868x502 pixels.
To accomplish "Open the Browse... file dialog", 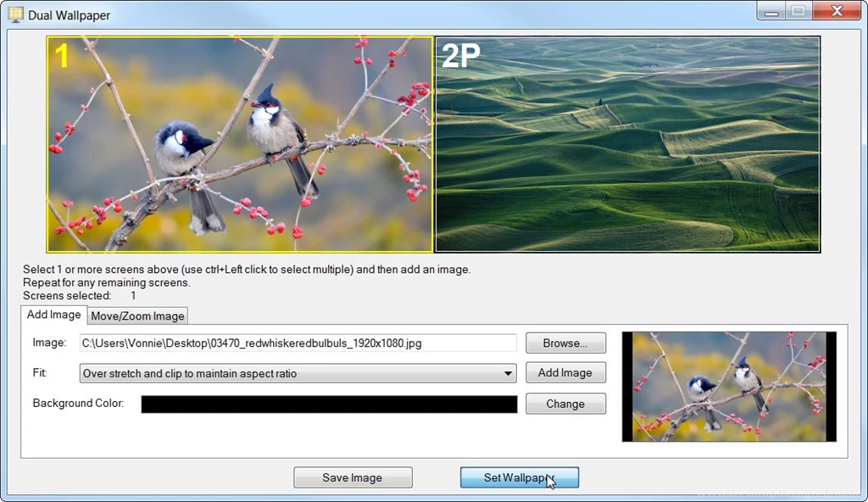I will tap(565, 343).
